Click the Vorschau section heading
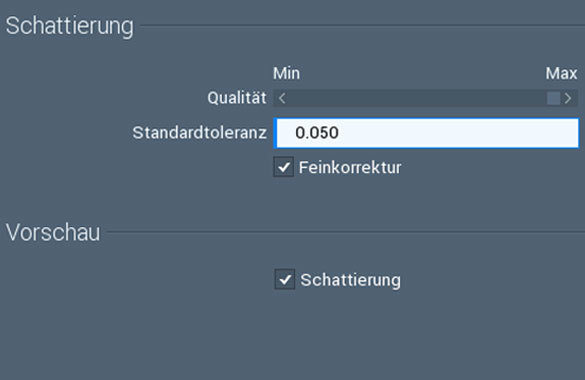Screen dimensions: 585x380 pyautogui.click(x=53, y=233)
